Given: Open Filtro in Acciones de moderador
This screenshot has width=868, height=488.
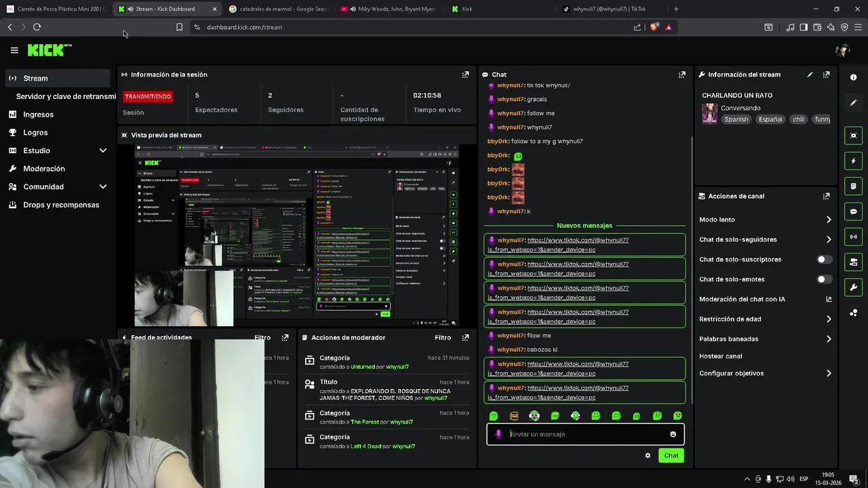Looking at the screenshot, I should tap(443, 338).
